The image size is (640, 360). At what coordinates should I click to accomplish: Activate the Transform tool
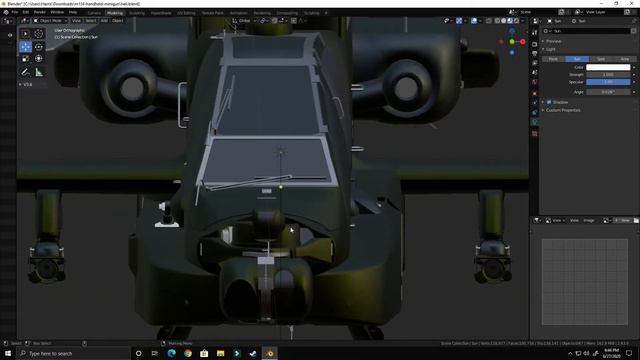[x=39, y=59]
